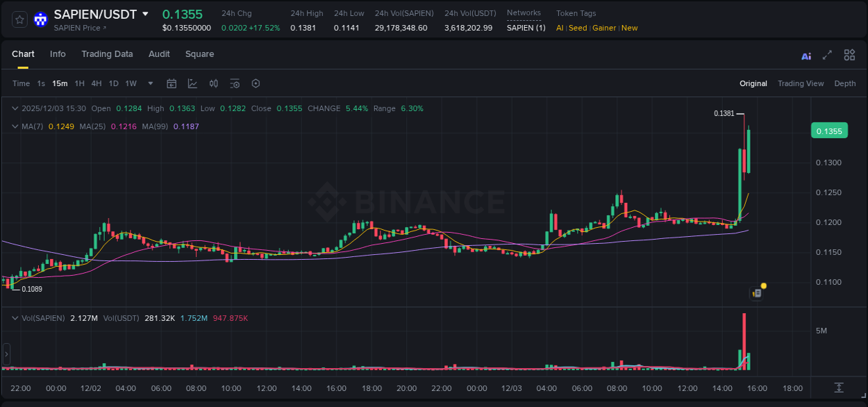Click the Gainer token tag
The image size is (868, 407).
604,28
